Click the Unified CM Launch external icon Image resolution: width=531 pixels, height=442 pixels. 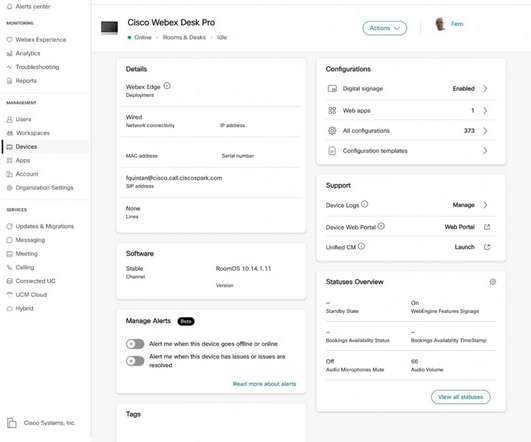coord(487,247)
